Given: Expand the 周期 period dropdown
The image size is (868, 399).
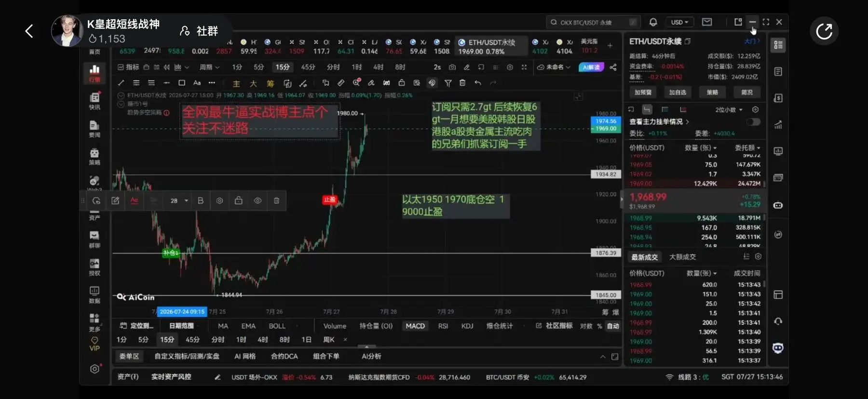Looking at the screenshot, I should pyautogui.click(x=209, y=67).
